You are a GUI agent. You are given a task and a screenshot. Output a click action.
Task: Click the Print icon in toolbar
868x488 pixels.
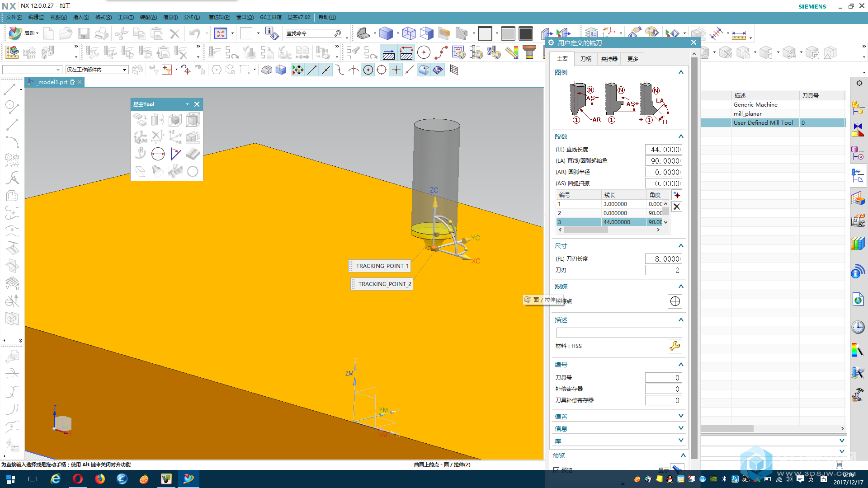coord(102,33)
